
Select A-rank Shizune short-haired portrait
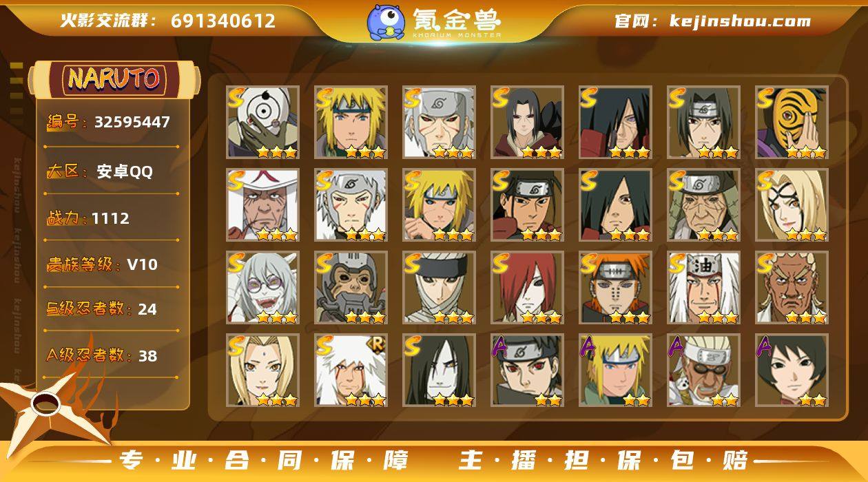click(792, 370)
